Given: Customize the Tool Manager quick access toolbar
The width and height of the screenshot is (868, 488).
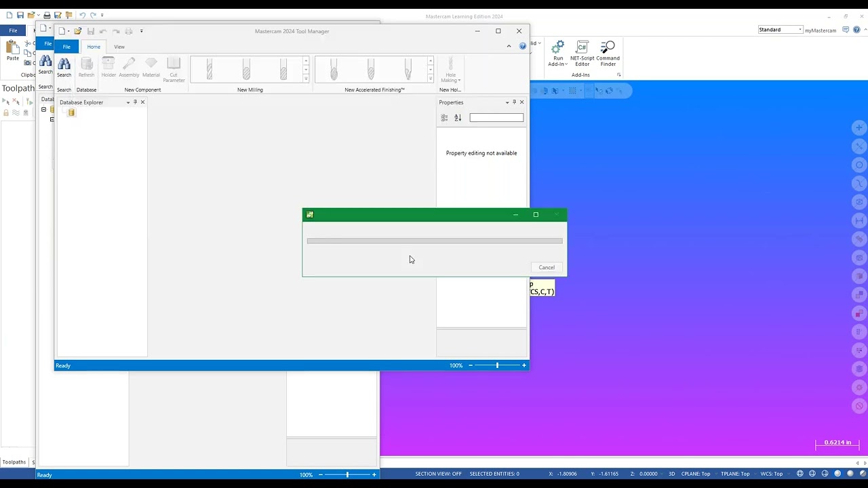Looking at the screenshot, I should coord(141,31).
